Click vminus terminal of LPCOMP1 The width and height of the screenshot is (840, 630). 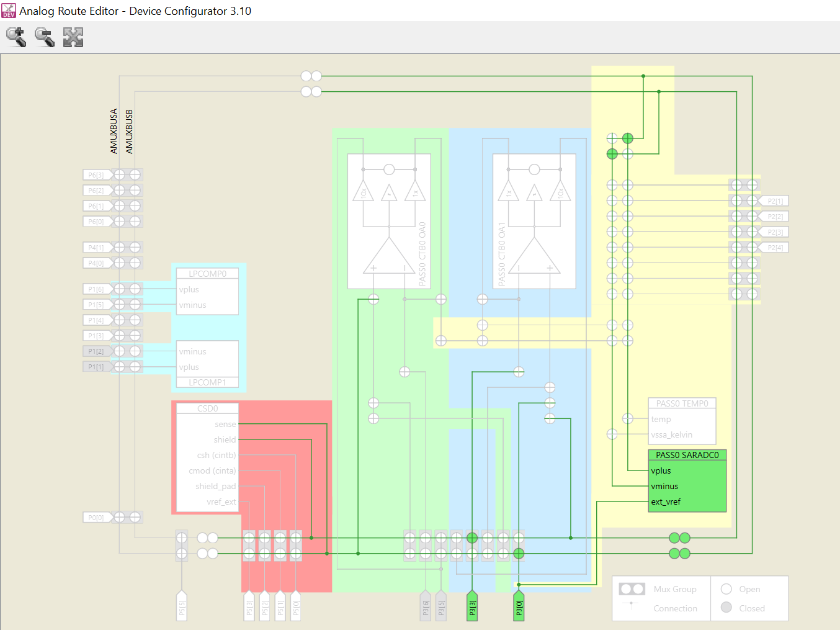(192, 351)
